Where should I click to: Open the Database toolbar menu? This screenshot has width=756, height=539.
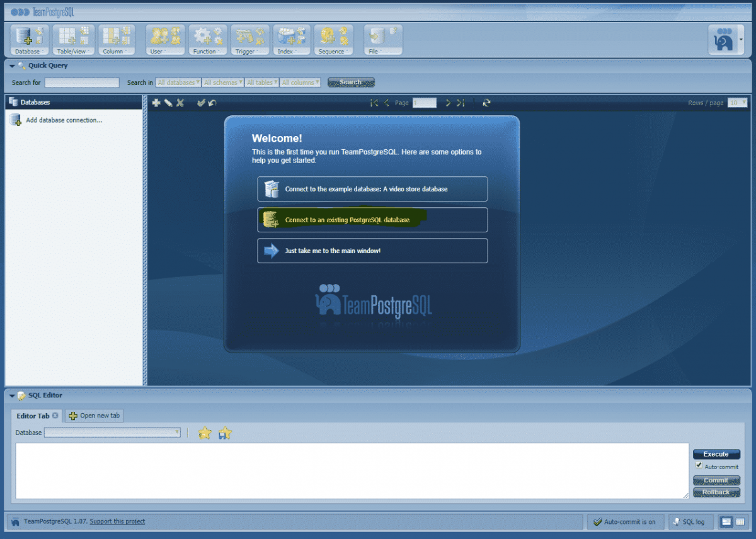point(30,40)
